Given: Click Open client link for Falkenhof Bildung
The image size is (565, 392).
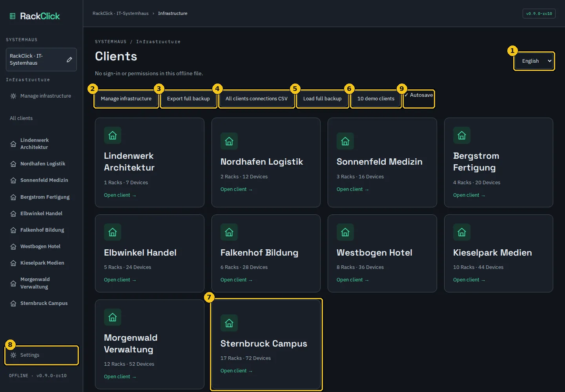Looking at the screenshot, I should click(x=237, y=280).
